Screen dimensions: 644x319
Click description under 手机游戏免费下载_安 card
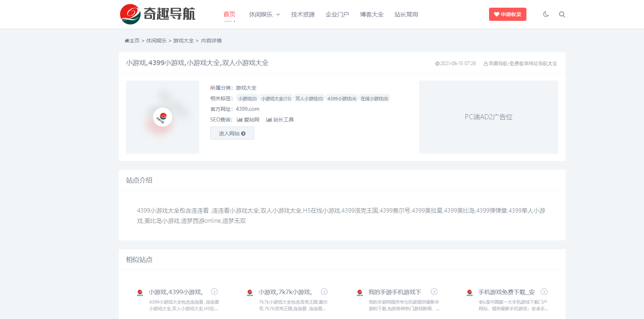513,305
